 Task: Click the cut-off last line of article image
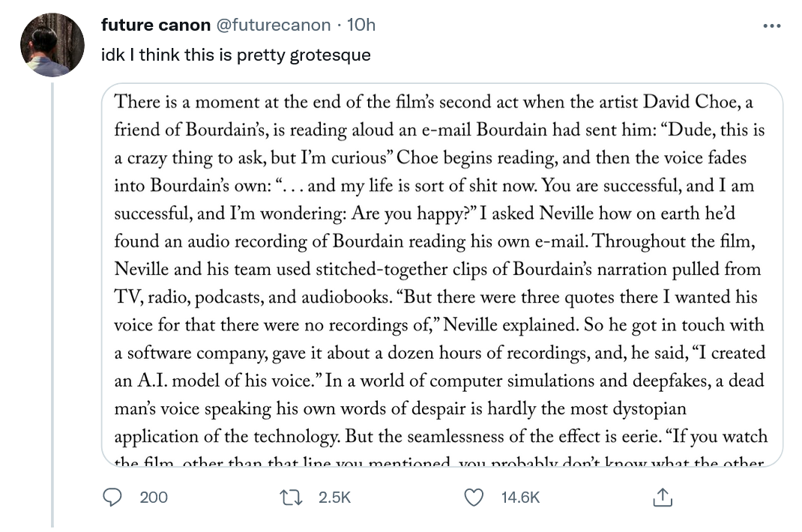438,461
